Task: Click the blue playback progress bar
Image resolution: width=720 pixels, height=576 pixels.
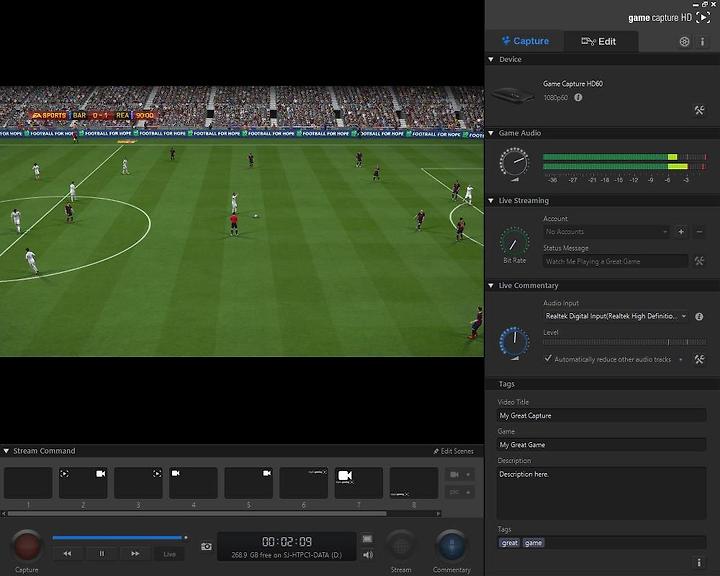Action: click(118, 537)
